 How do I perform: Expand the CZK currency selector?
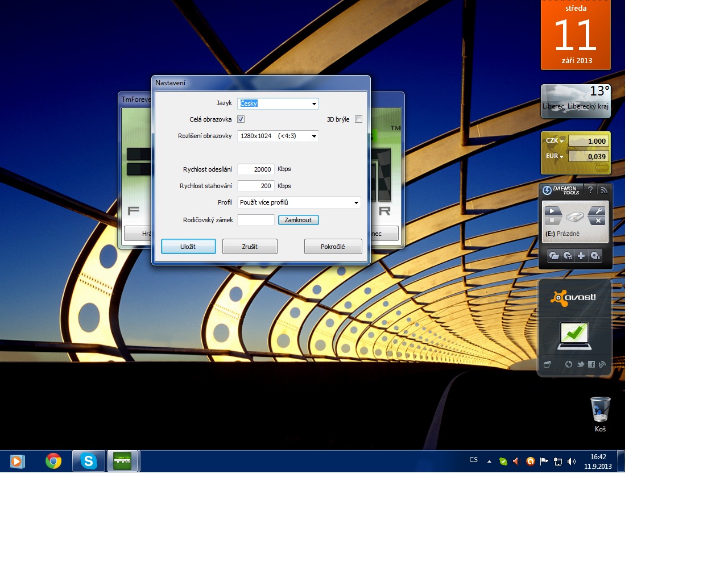tap(555, 141)
